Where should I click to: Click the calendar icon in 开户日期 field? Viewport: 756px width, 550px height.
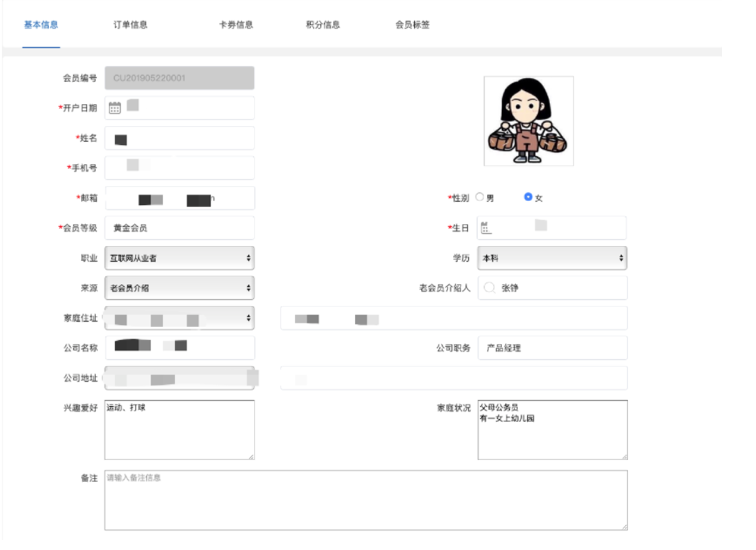[x=115, y=107]
